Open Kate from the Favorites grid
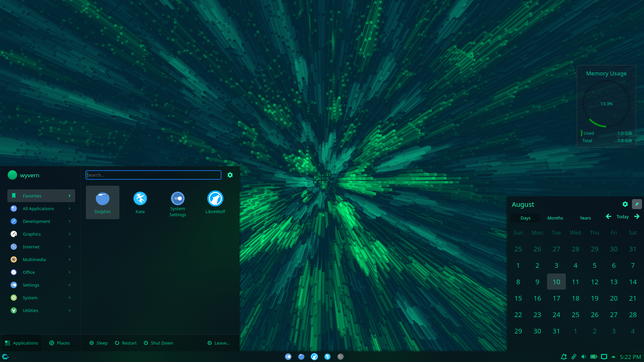This screenshot has height=362, width=644. (140, 202)
